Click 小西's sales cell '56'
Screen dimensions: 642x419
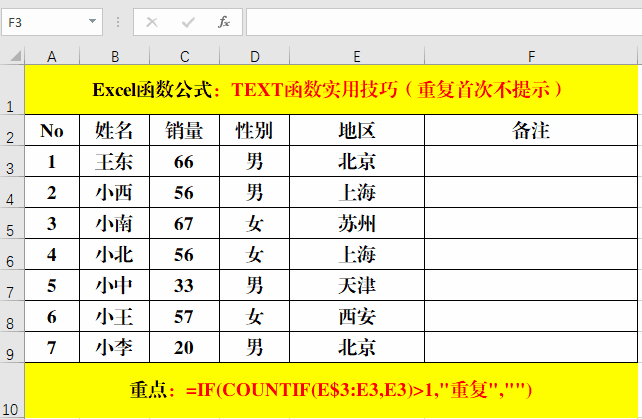pyautogui.click(x=185, y=193)
